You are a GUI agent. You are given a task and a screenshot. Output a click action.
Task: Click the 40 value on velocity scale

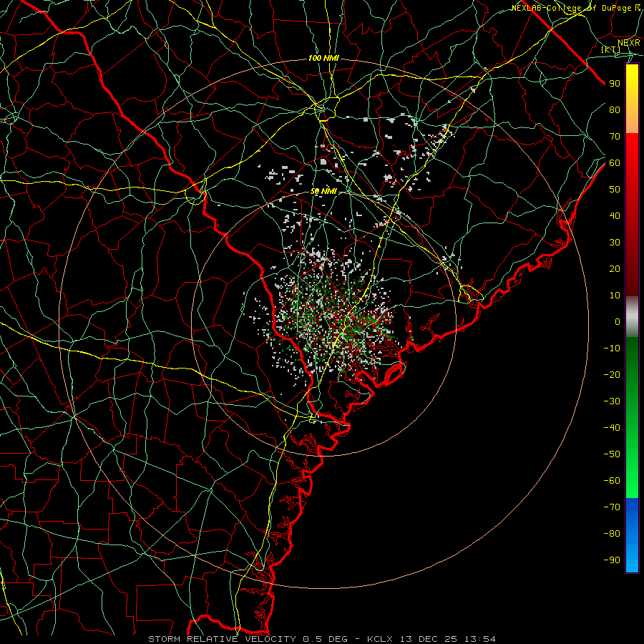(615, 215)
